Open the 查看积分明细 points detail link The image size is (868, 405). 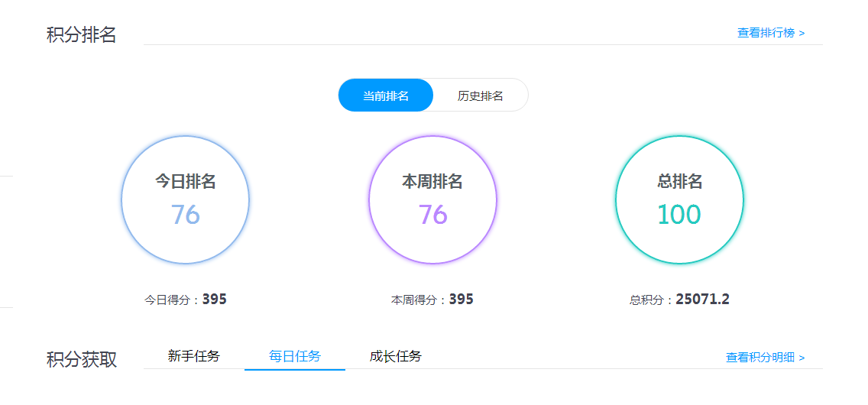(760, 358)
